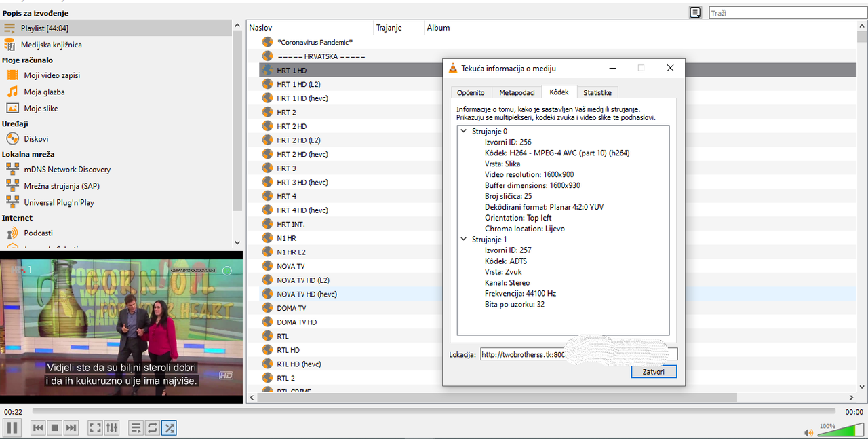This screenshot has height=439, width=868.
Task: Switch to the Statistike tab
Action: [x=597, y=92]
